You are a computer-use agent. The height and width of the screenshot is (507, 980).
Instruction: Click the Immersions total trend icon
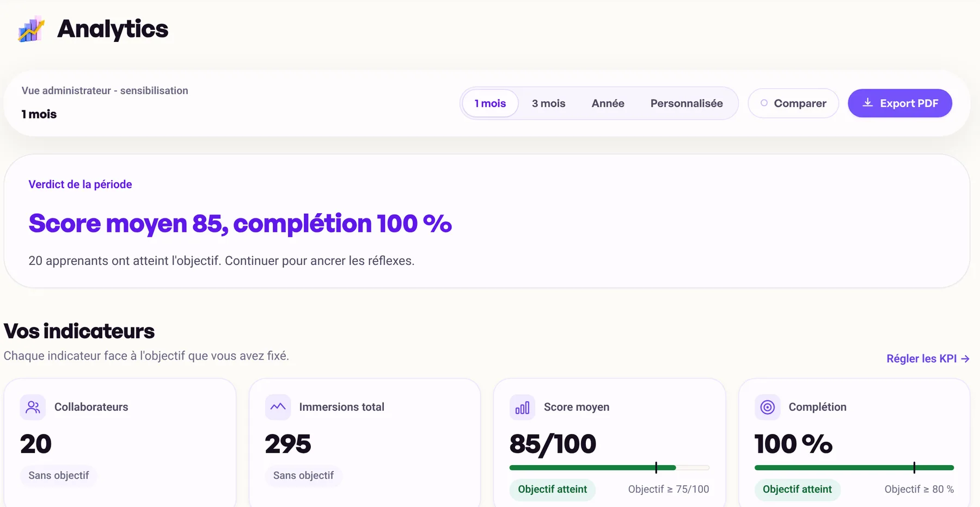(278, 407)
